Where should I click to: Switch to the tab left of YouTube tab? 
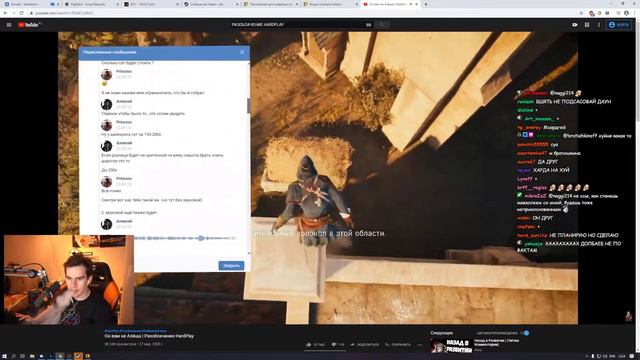point(331,4)
